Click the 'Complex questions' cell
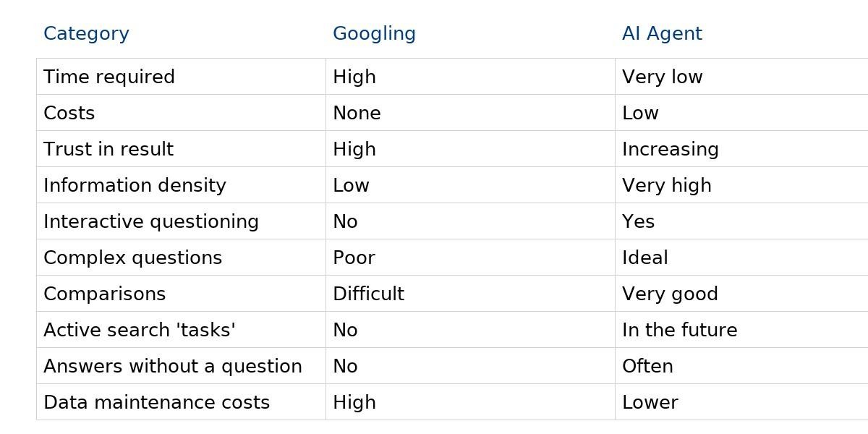Viewport: 868px width, 434px height. pos(132,258)
